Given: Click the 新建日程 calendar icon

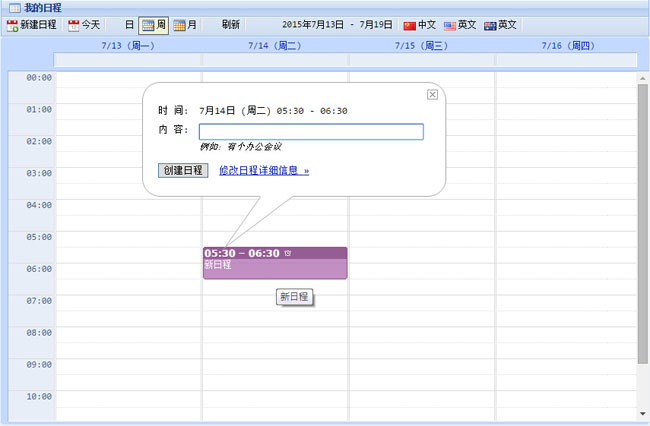Looking at the screenshot, I should [x=12, y=25].
